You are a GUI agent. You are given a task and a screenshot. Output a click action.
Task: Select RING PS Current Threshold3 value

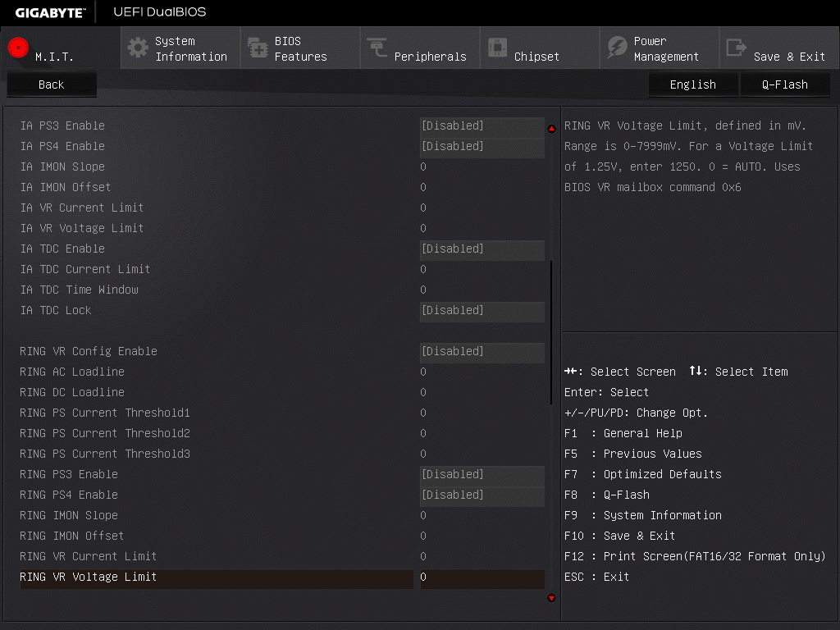pyautogui.click(x=423, y=454)
